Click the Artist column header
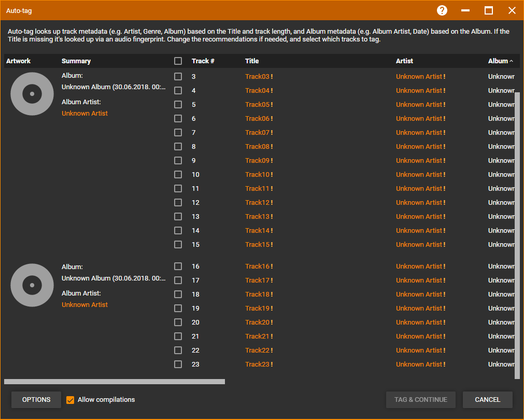The width and height of the screenshot is (524, 420). click(404, 61)
